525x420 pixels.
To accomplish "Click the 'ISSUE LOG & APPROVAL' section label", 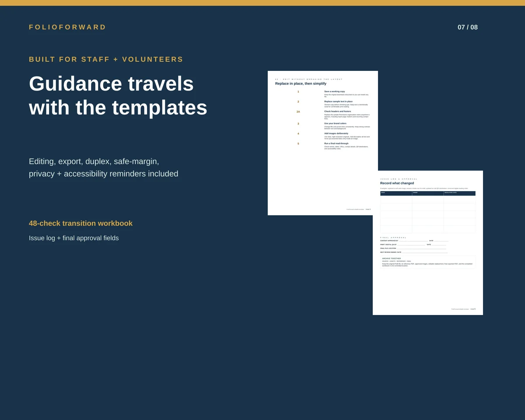I will 399,179.
